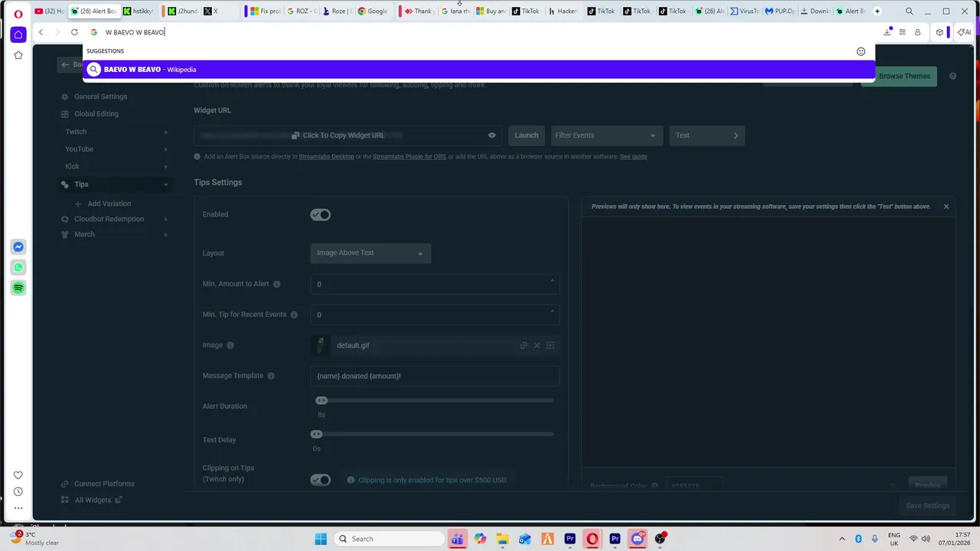Viewport: 980px width, 551px height.
Task: Open the heart pinboards sidebar icon
Action: (18, 475)
